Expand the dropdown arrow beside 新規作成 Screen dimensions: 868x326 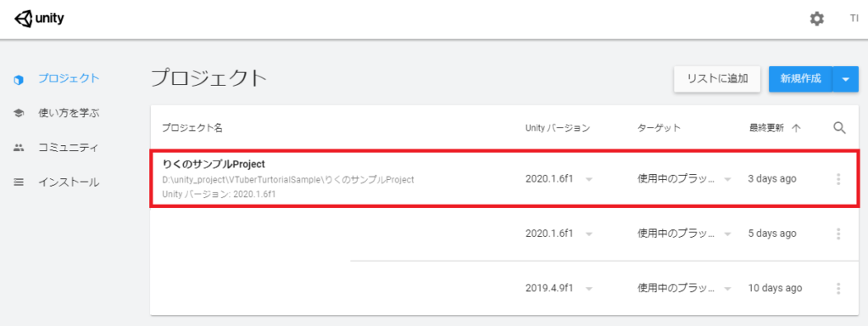[845, 79]
